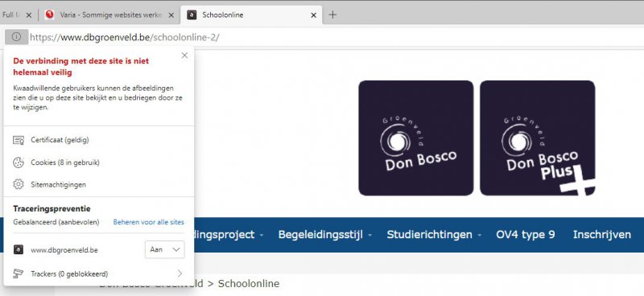This screenshot has height=296, width=644.
Task: Click the Schoolonline tab favicon
Action: click(192, 15)
